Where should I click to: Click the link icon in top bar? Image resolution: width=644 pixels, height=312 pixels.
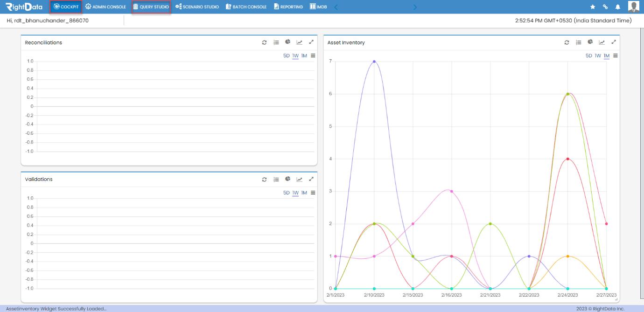coord(605,7)
